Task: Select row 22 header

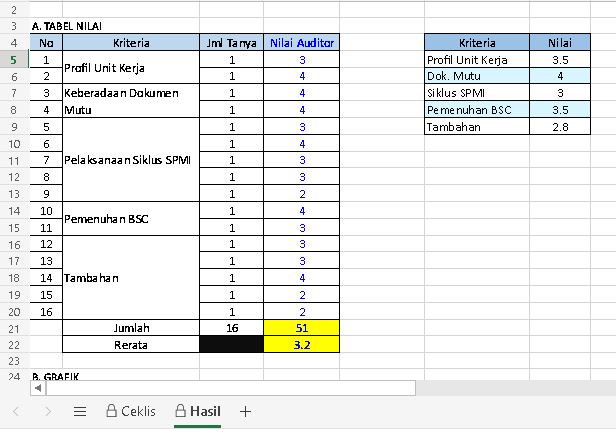Action: 15,345
